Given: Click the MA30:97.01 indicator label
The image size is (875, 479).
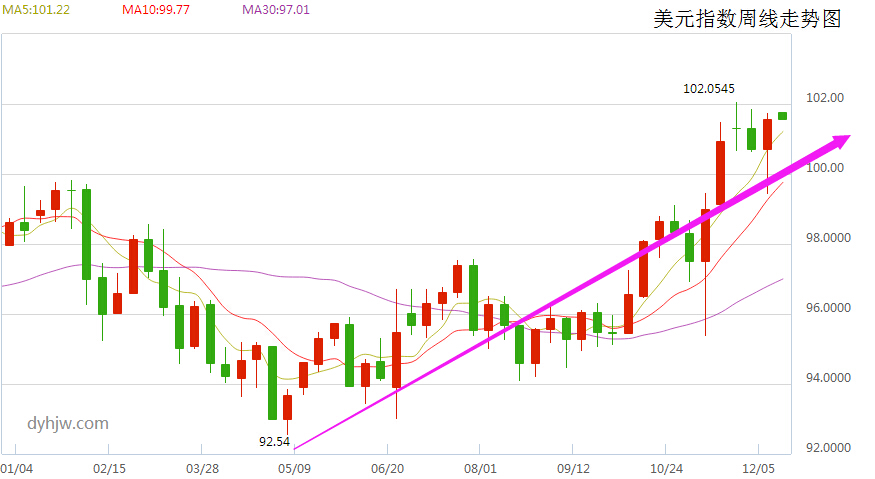Looking at the screenshot, I should tap(275, 10).
